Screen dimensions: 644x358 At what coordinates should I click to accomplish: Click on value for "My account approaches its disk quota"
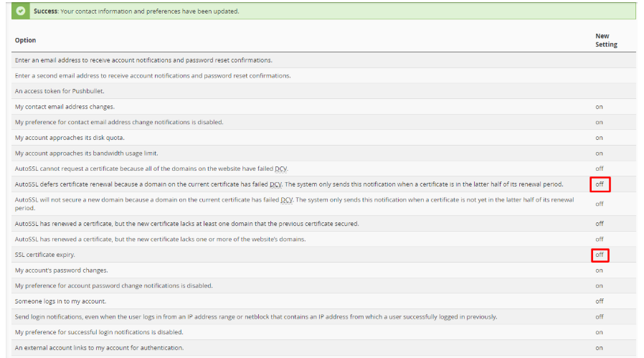(x=599, y=138)
